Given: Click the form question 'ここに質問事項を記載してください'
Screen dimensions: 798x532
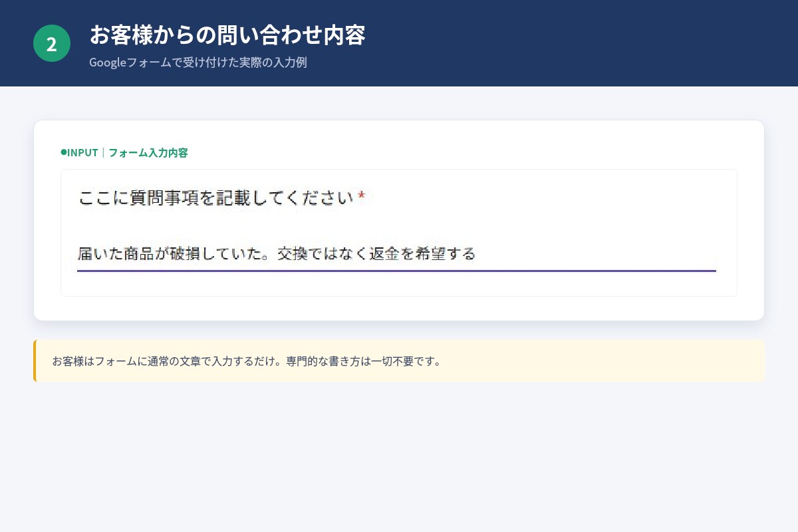Looking at the screenshot, I should [215, 198].
